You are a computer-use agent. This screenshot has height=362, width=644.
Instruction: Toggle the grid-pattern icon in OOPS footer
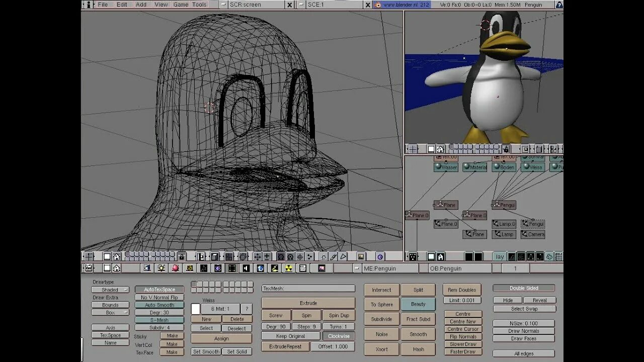click(x=558, y=256)
